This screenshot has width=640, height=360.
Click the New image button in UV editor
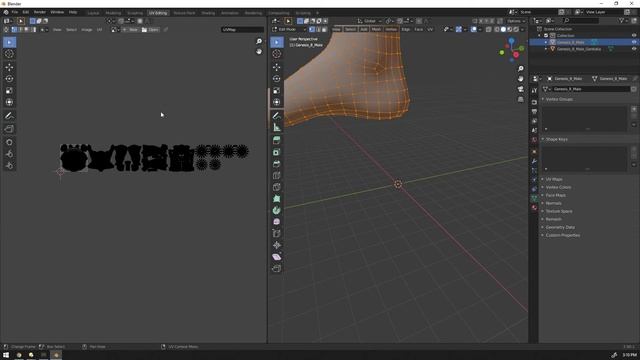[x=131, y=29]
